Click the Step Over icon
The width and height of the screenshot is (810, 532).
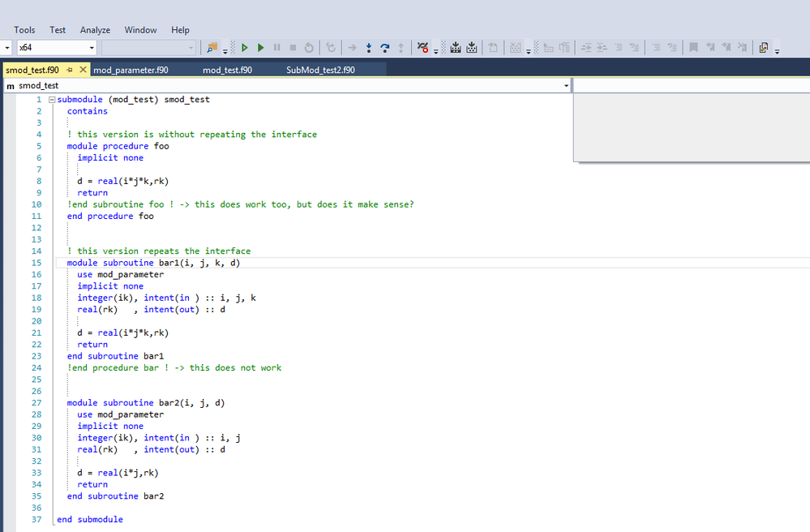pyautogui.click(x=385, y=48)
